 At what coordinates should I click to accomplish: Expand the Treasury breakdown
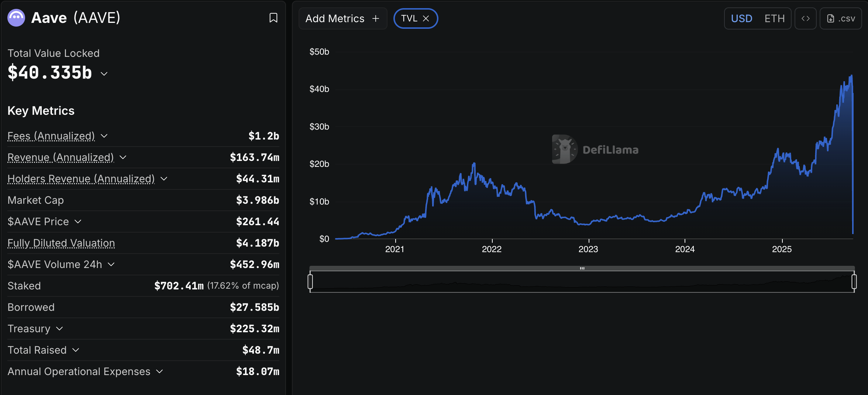tap(59, 329)
